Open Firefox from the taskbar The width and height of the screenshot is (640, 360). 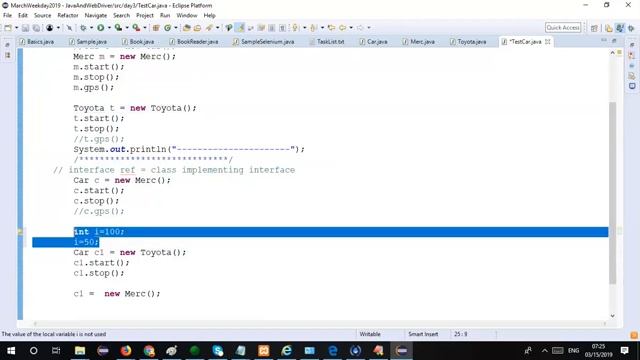click(x=126, y=351)
